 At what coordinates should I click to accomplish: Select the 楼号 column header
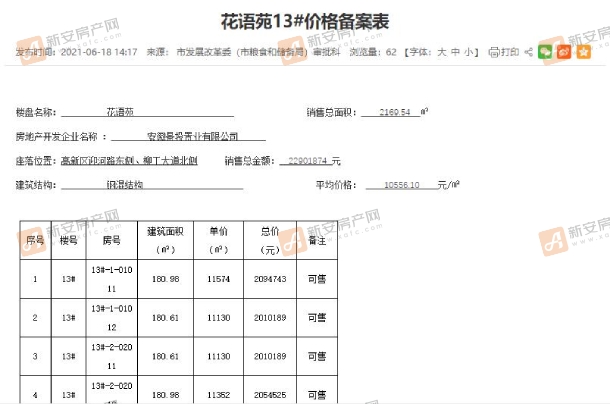tap(68, 240)
